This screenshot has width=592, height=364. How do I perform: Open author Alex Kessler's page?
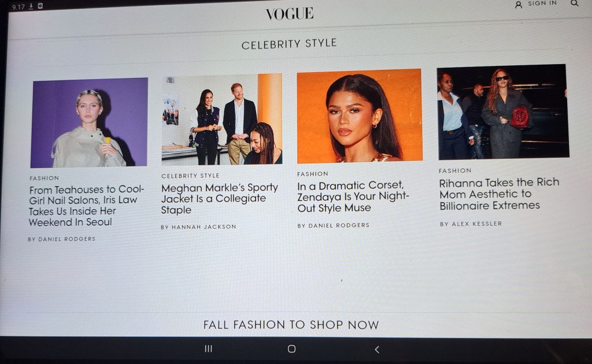(471, 224)
